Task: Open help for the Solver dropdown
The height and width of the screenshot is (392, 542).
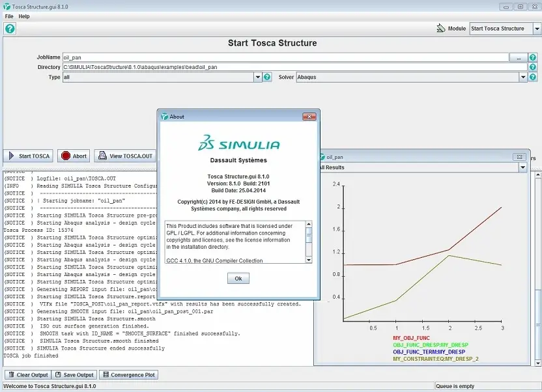Action: tap(533, 77)
